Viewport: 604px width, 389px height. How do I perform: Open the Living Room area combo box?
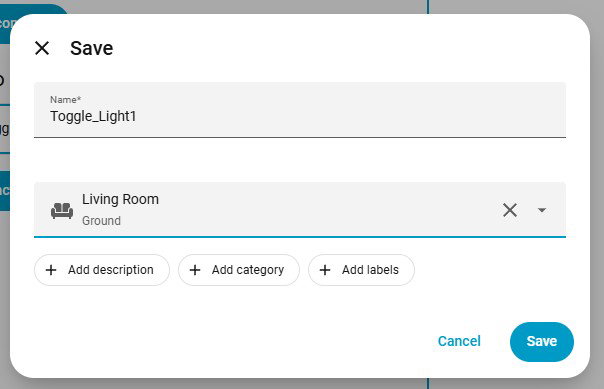click(x=300, y=210)
